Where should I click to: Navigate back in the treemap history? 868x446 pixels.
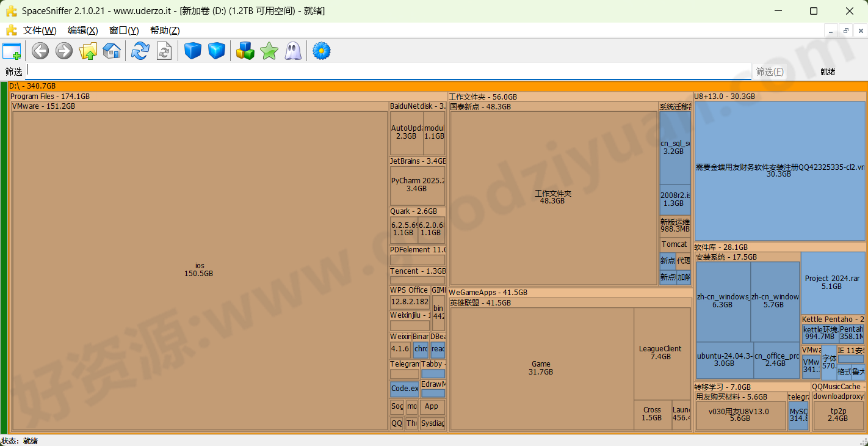pos(40,51)
